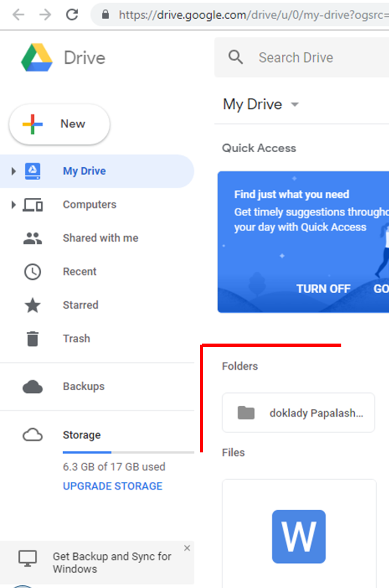The width and height of the screenshot is (389, 588).
Task: Click the "6.3 GB of 17 GB used" text
Action: [x=114, y=467]
